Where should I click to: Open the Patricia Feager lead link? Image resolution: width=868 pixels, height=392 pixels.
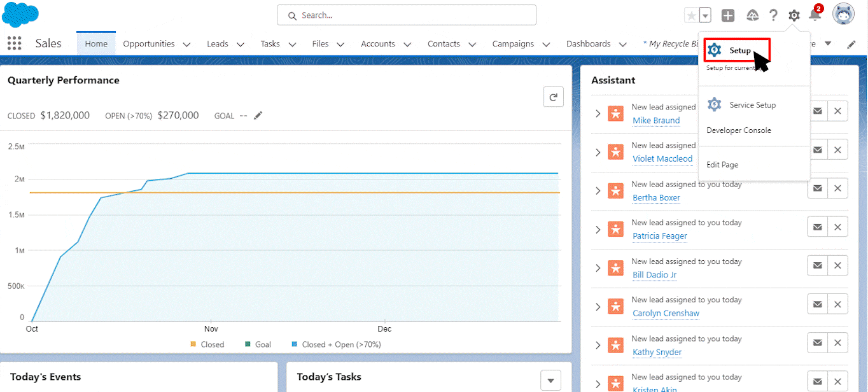point(659,236)
